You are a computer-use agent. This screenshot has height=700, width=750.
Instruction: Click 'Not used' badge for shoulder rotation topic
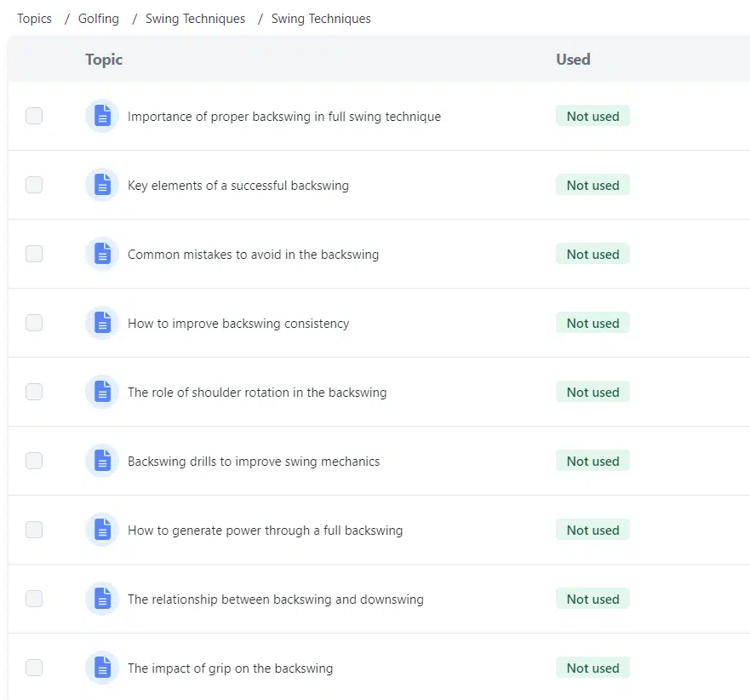(593, 393)
